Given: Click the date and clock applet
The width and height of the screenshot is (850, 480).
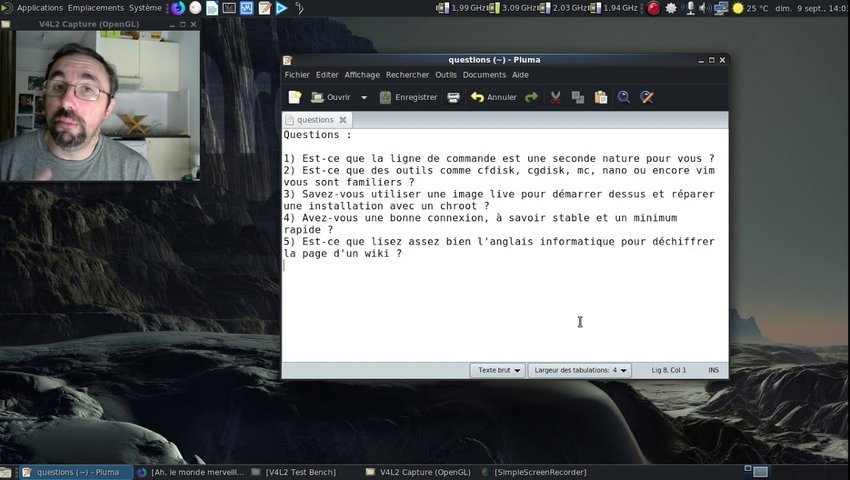Looking at the screenshot, I should click(811, 8).
